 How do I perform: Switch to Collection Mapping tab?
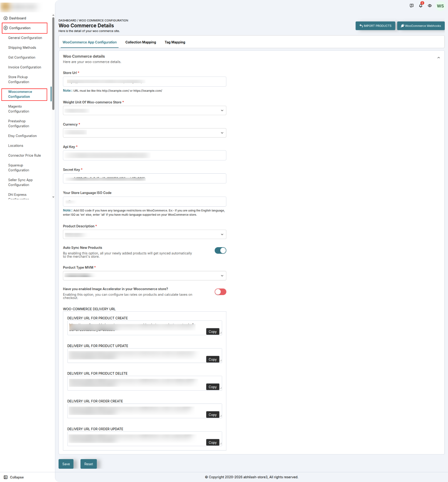tap(141, 42)
